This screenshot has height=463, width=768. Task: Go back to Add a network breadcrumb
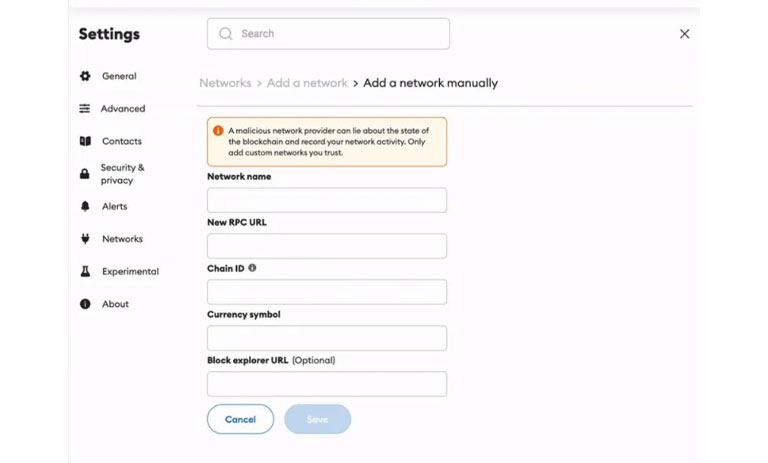click(307, 83)
